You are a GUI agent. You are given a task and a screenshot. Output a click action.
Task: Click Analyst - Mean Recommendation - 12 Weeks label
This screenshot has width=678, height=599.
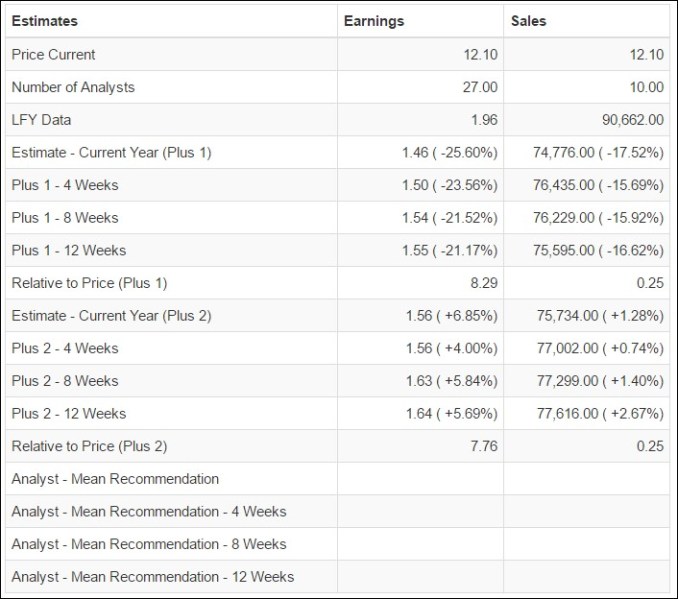pyautogui.click(x=153, y=577)
